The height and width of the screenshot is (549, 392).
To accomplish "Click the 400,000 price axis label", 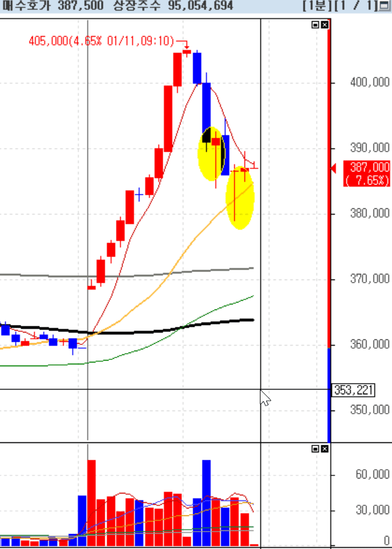I will pos(370,82).
